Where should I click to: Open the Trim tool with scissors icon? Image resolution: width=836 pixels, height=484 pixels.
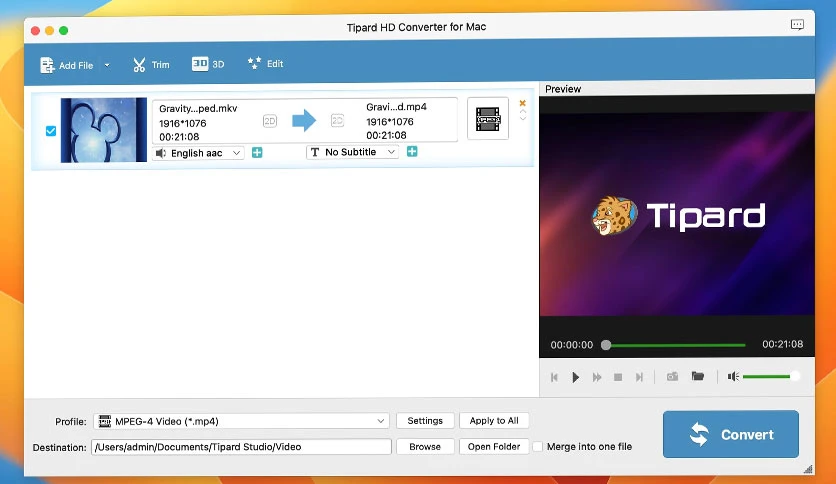(x=151, y=65)
